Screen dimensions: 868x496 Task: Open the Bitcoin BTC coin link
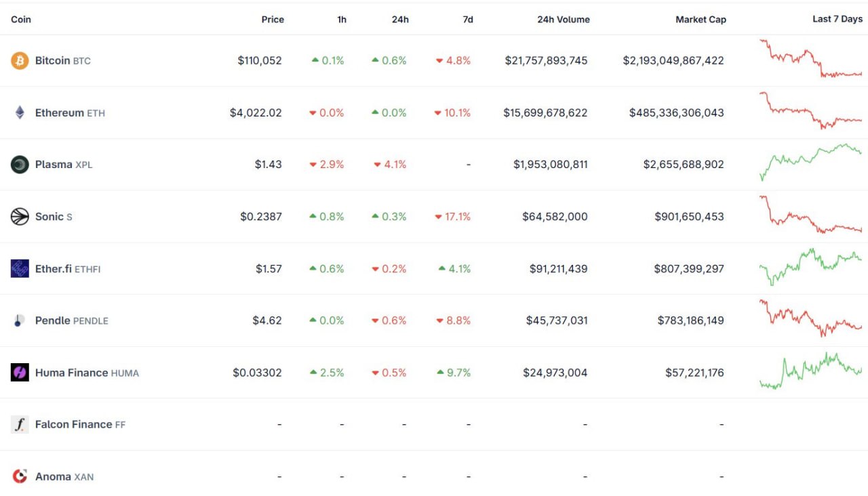pos(62,61)
